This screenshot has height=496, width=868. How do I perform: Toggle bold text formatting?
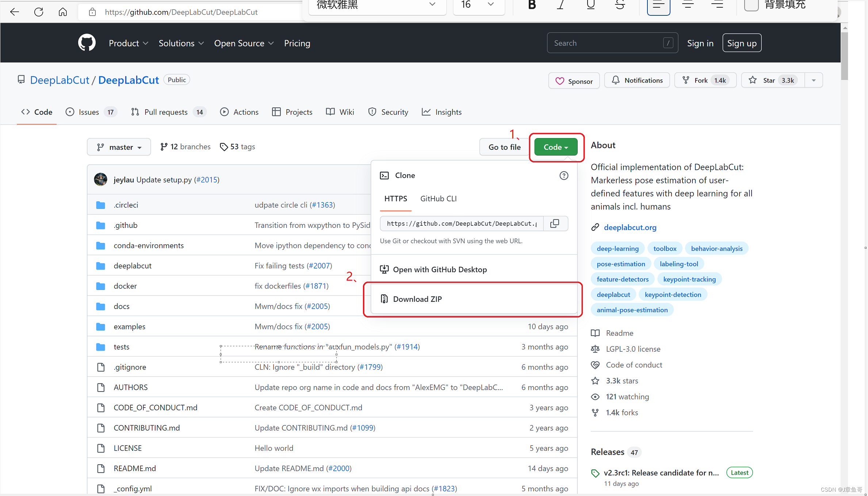532,5
